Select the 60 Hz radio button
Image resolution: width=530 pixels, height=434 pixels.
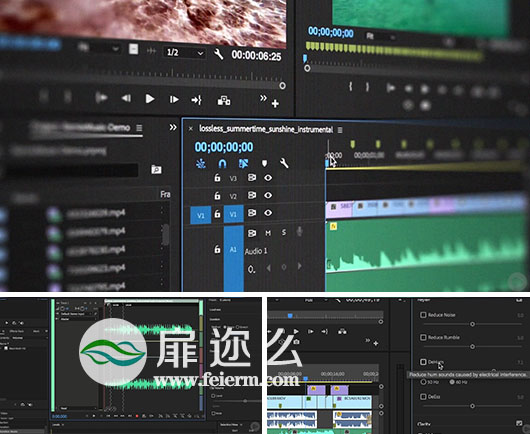[452, 382]
